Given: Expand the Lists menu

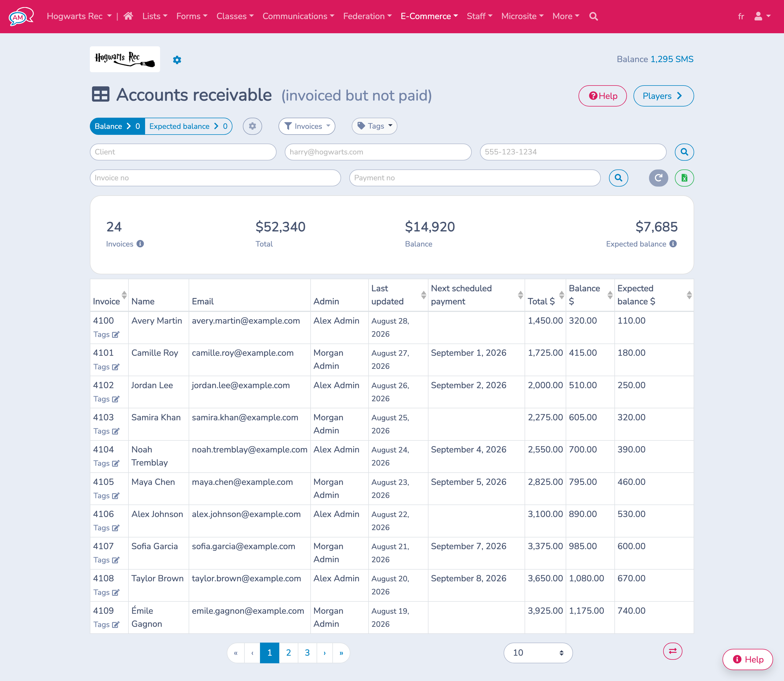Looking at the screenshot, I should point(155,16).
